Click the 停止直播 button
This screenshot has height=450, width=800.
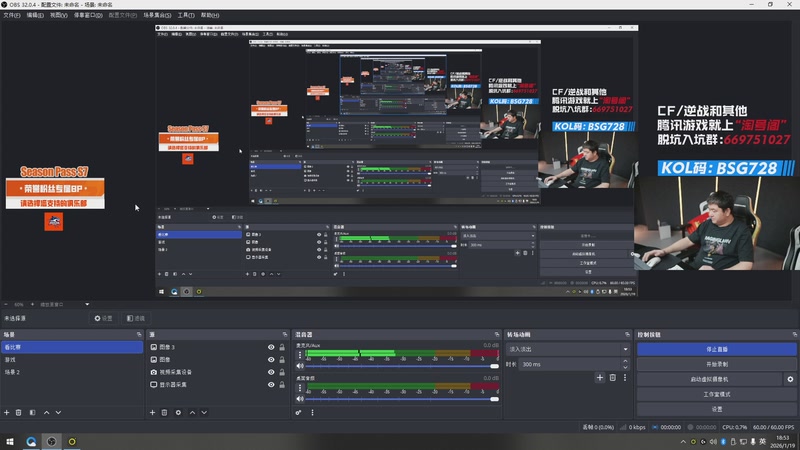pos(716,349)
